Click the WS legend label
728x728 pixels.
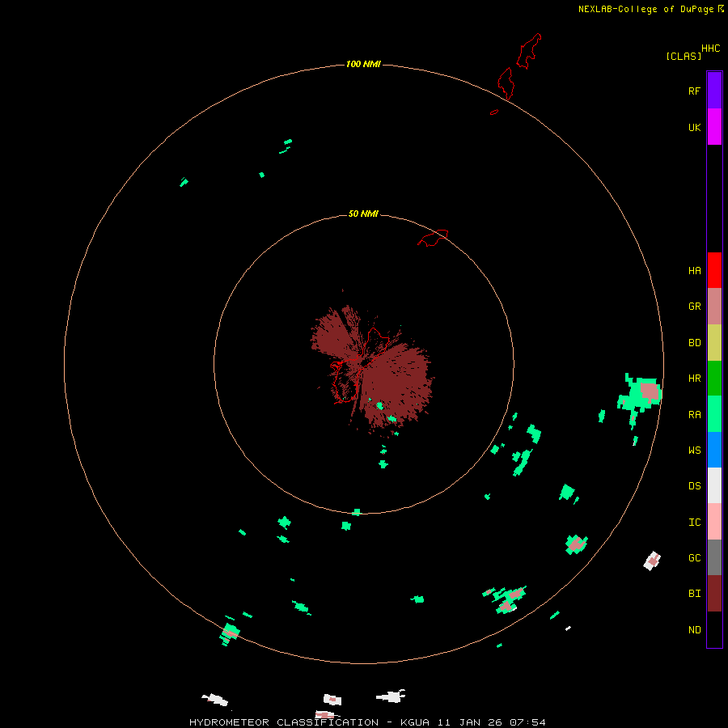click(x=694, y=451)
